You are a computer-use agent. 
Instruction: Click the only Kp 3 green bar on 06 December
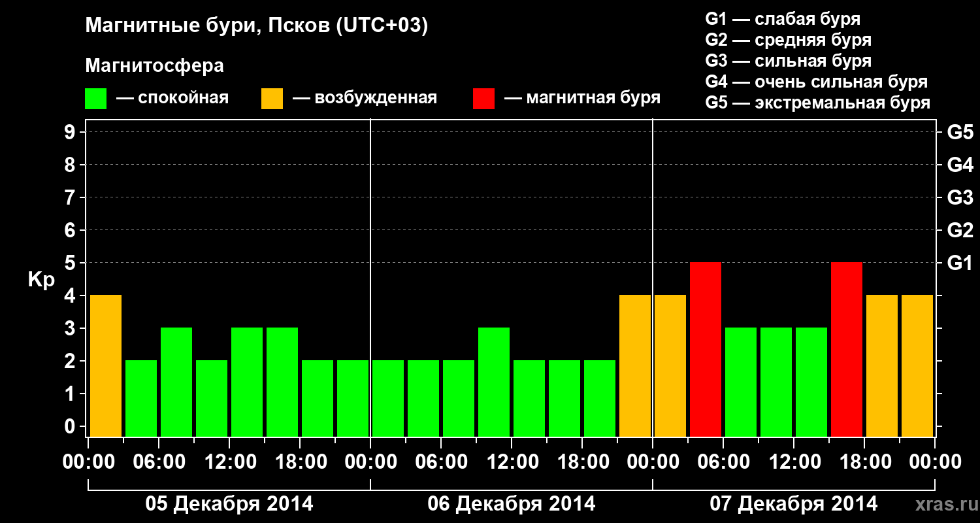[494, 382]
